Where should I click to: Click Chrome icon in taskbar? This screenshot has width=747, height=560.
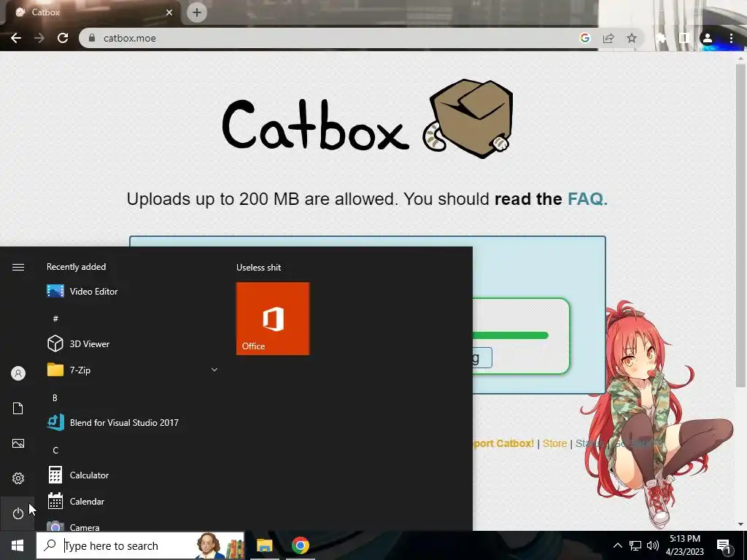pyautogui.click(x=300, y=545)
